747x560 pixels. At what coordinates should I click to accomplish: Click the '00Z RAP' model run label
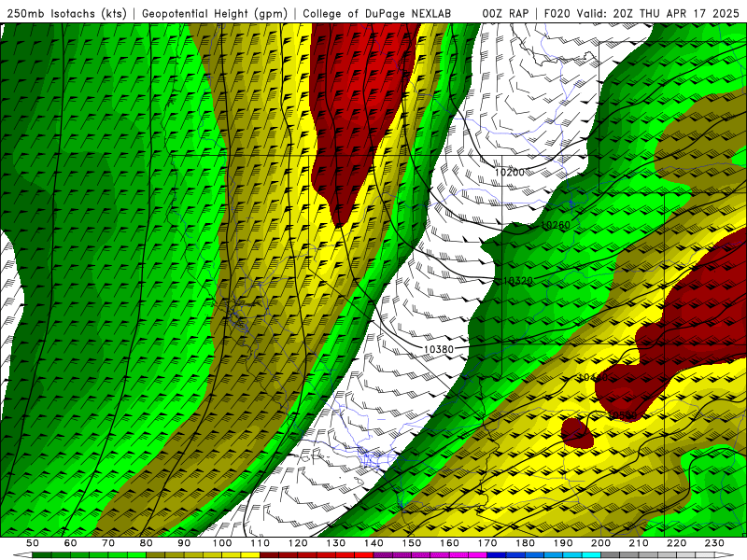pyautogui.click(x=505, y=13)
